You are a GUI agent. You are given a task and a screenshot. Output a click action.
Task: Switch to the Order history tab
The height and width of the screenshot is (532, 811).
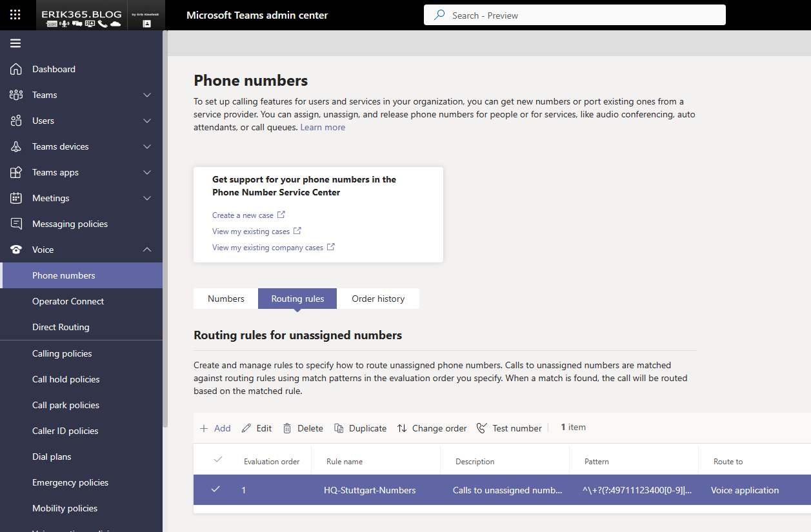378,299
